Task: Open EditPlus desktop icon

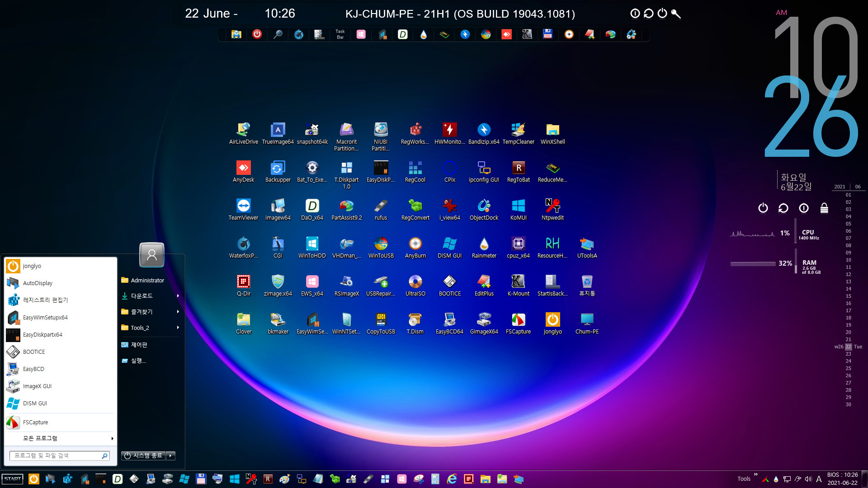Action: pos(484,286)
